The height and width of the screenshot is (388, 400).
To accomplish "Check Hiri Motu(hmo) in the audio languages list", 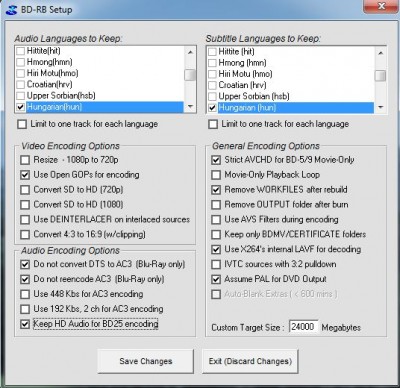I will [x=21, y=73].
